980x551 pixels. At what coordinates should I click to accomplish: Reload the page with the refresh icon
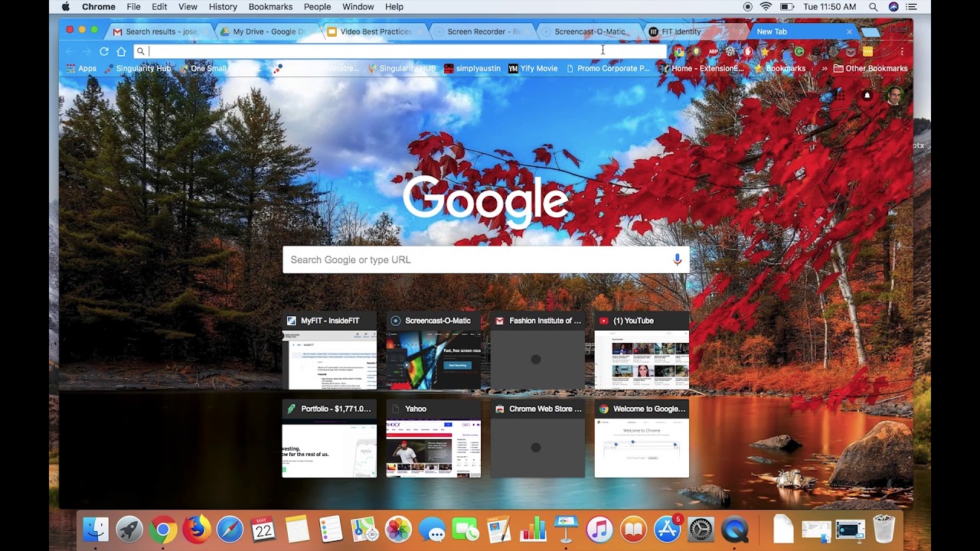click(x=104, y=51)
